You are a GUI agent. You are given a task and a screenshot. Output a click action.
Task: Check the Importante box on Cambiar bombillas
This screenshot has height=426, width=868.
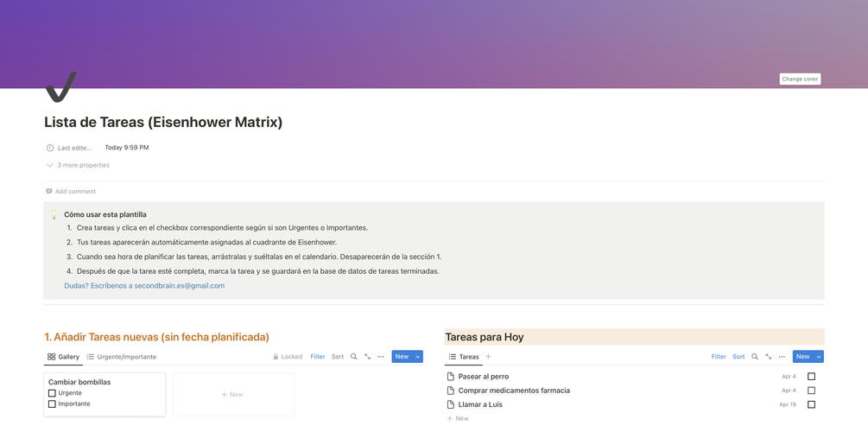52,404
